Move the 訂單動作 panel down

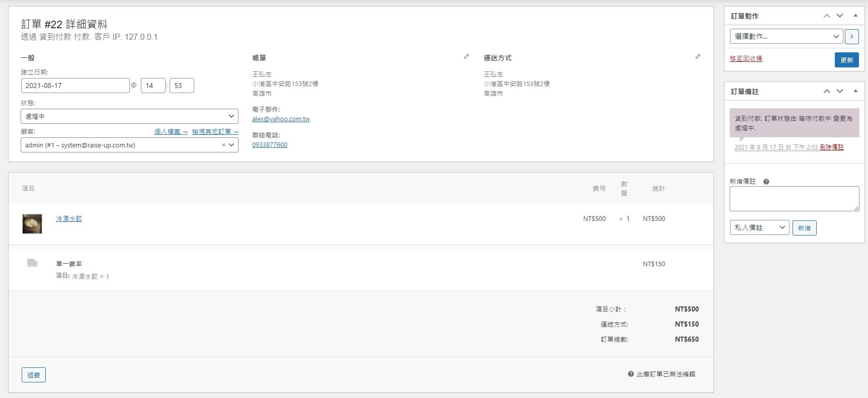pos(840,16)
